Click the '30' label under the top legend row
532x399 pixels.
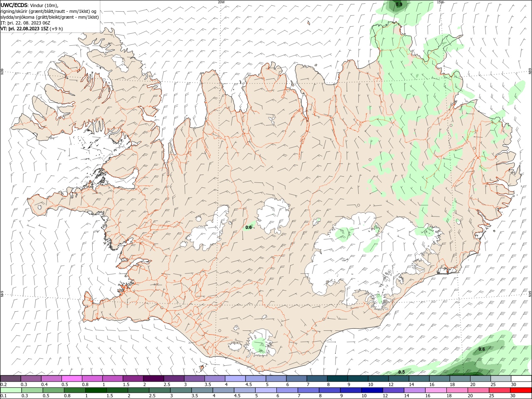514,384
